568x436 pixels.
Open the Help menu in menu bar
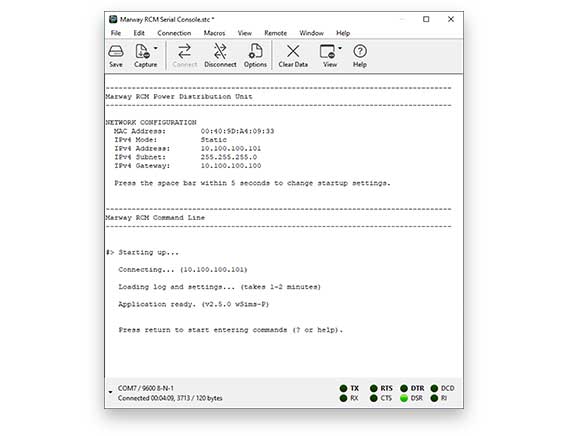[x=343, y=33]
